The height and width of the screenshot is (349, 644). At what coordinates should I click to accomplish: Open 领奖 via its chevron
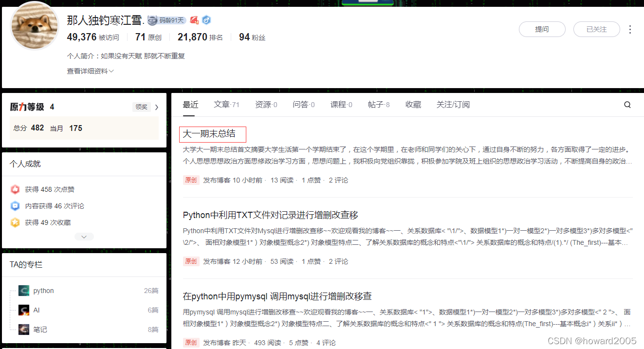(x=156, y=106)
